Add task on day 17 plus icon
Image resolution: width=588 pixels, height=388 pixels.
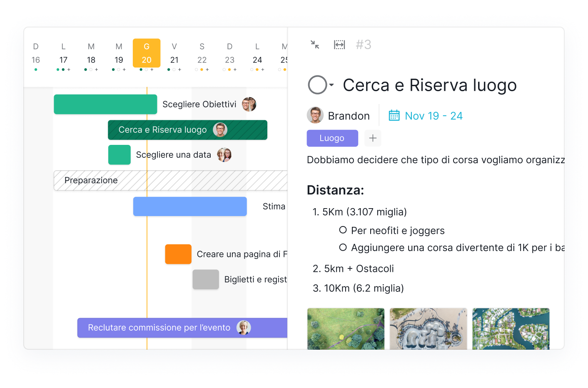pyautogui.click(x=69, y=70)
